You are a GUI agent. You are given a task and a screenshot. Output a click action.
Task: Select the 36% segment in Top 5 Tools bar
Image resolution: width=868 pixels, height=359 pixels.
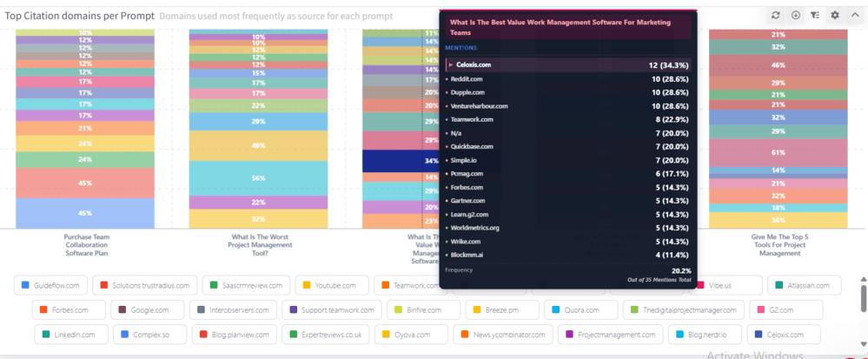[x=779, y=220]
